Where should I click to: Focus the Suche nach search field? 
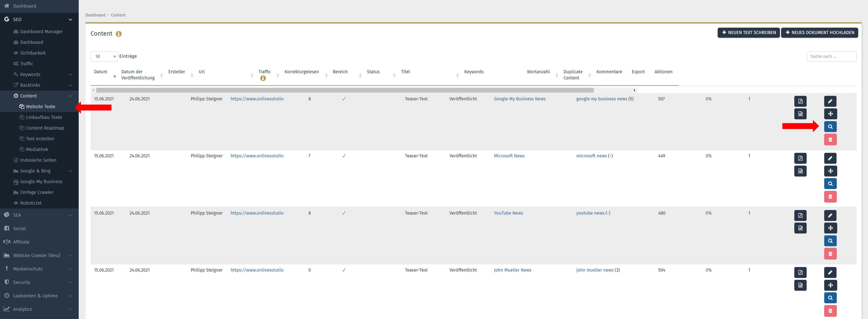pyautogui.click(x=831, y=56)
